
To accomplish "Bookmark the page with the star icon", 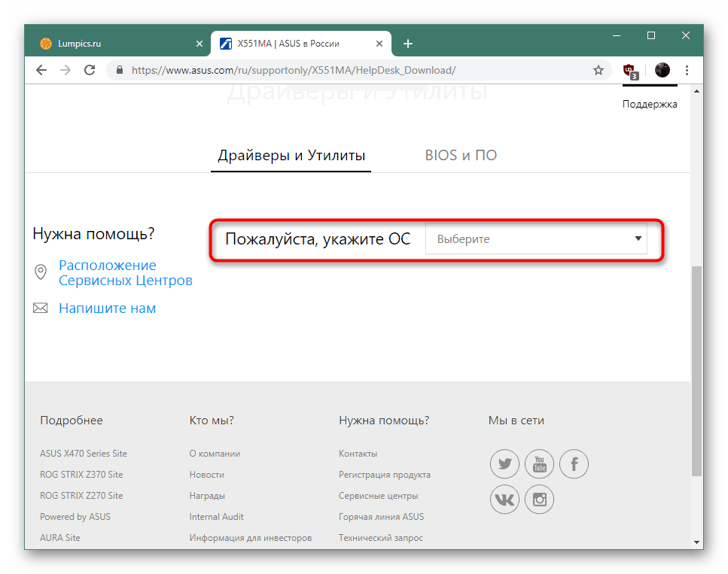I will pyautogui.click(x=598, y=70).
